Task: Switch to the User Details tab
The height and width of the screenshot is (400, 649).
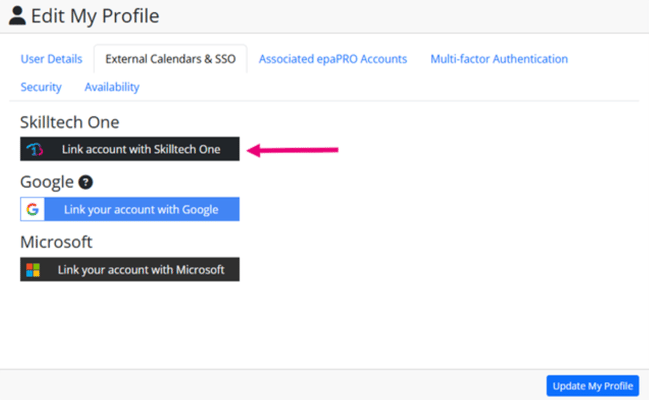Action: coord(51,59)
